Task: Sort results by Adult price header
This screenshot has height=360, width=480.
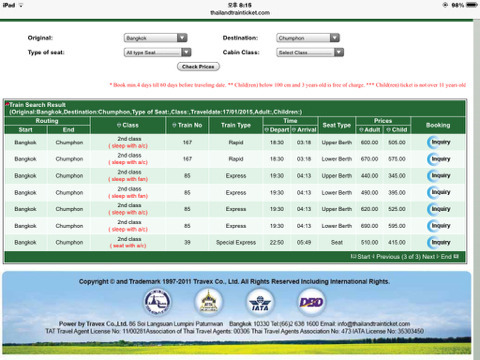Action: tap(369, 130)
